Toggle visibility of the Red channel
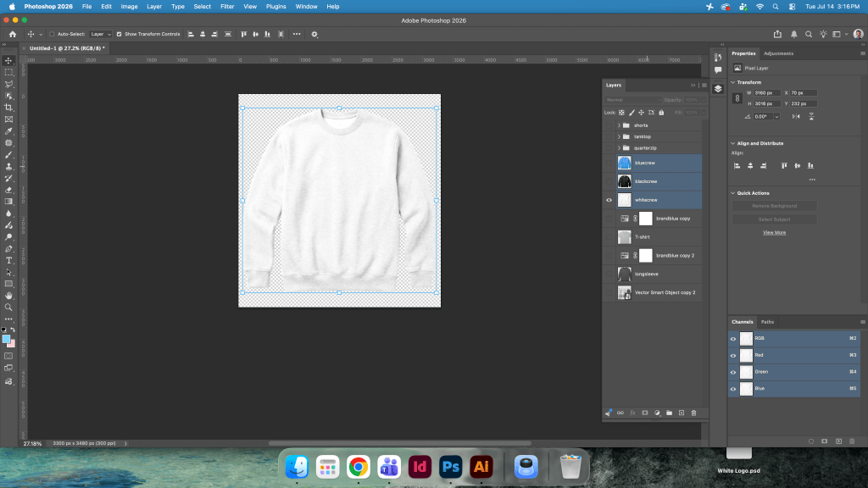This screenshot has width=868, height=488. pos(733,355)
